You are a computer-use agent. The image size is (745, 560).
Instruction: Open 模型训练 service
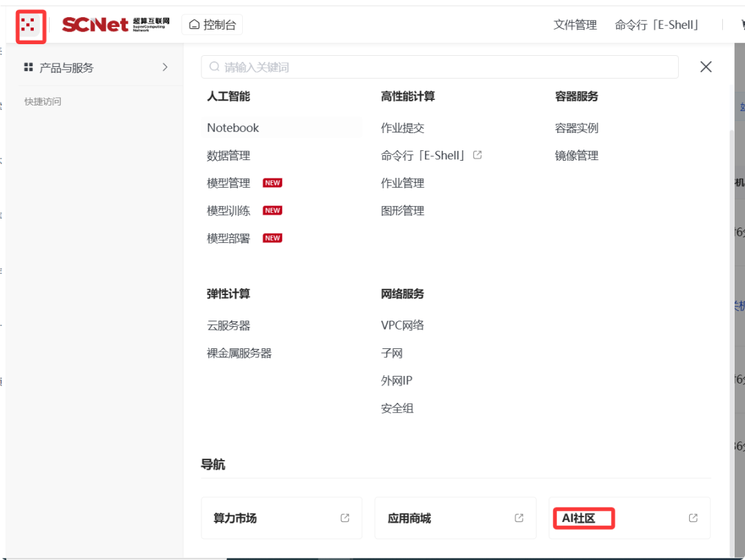[x=228, y=210]
